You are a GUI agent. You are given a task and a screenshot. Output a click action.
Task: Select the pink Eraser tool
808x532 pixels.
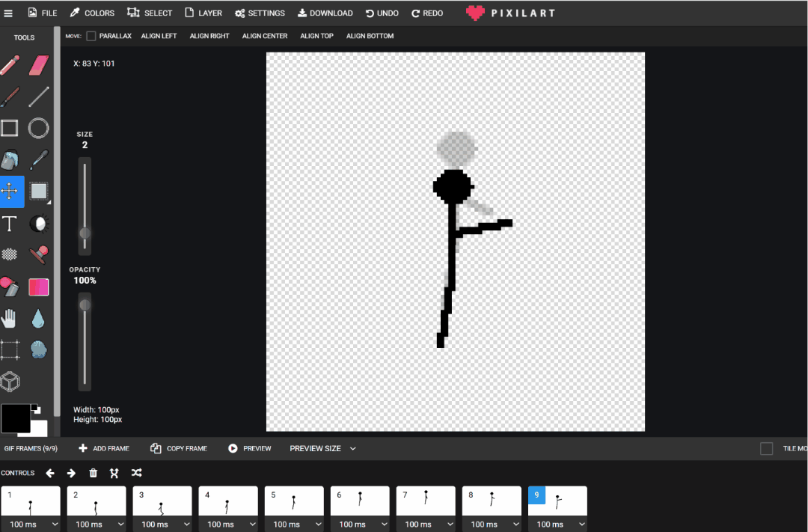39,65
